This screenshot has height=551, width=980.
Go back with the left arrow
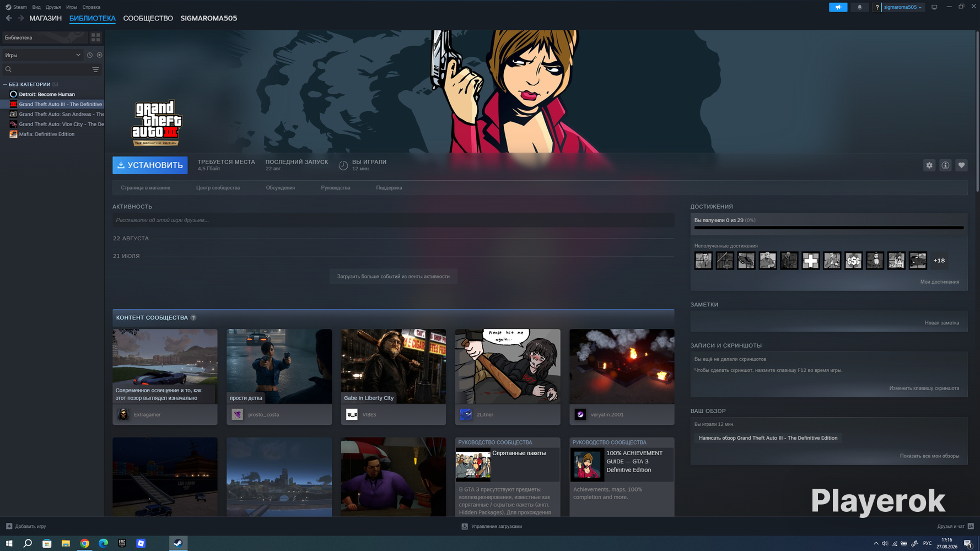9,18
